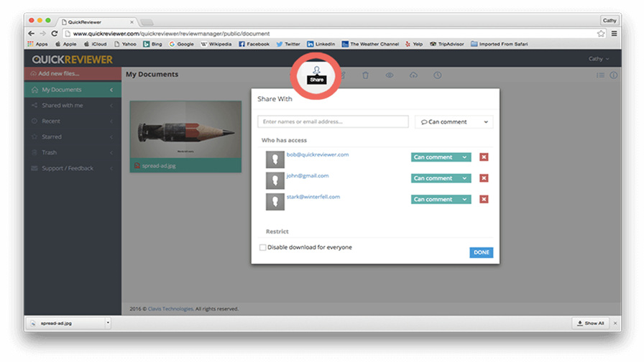Click the browser back arrow
The width and height of the screenshot is (644, 362).
tap(31, 33)
